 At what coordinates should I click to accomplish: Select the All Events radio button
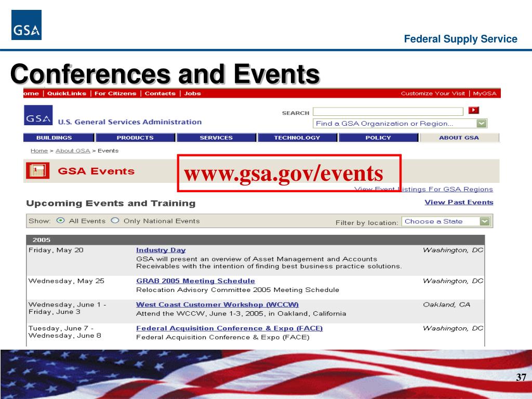pos(60,220)
